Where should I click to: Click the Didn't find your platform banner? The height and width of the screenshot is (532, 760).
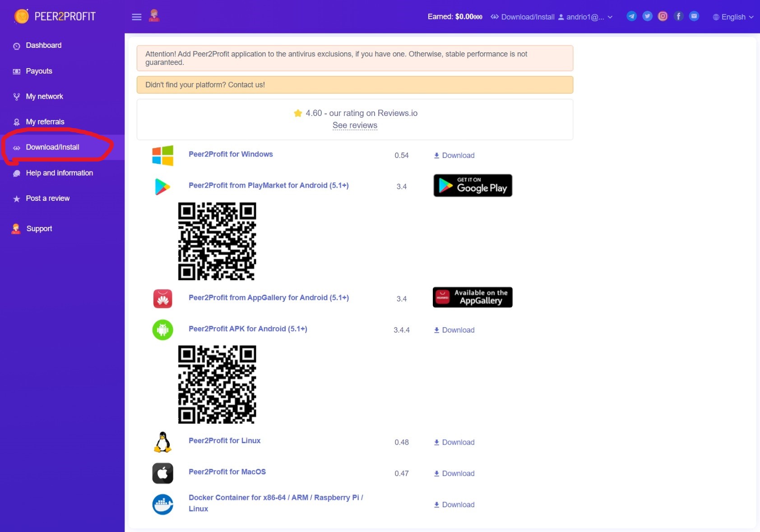355,85
